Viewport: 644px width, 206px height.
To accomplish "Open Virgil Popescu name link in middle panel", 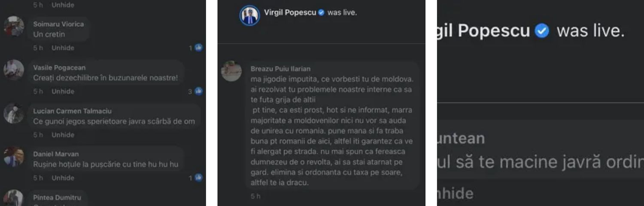I will 290,12.
